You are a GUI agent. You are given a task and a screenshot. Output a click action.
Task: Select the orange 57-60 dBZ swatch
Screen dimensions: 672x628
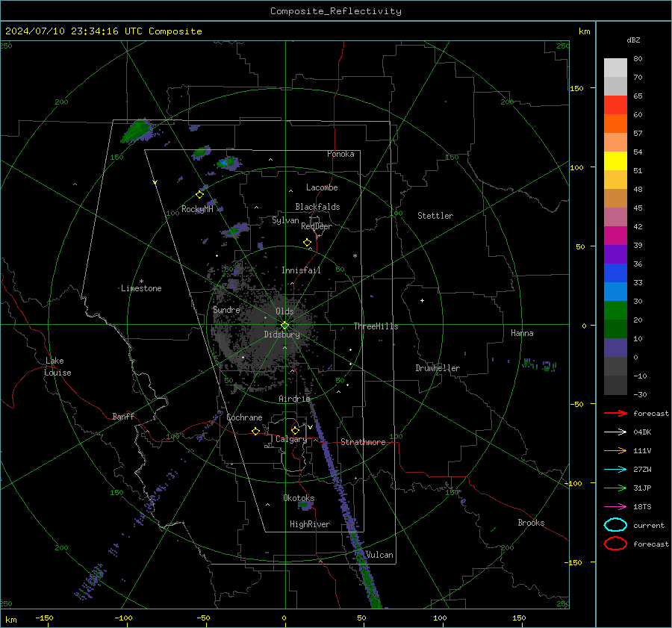tap(615, 124)
